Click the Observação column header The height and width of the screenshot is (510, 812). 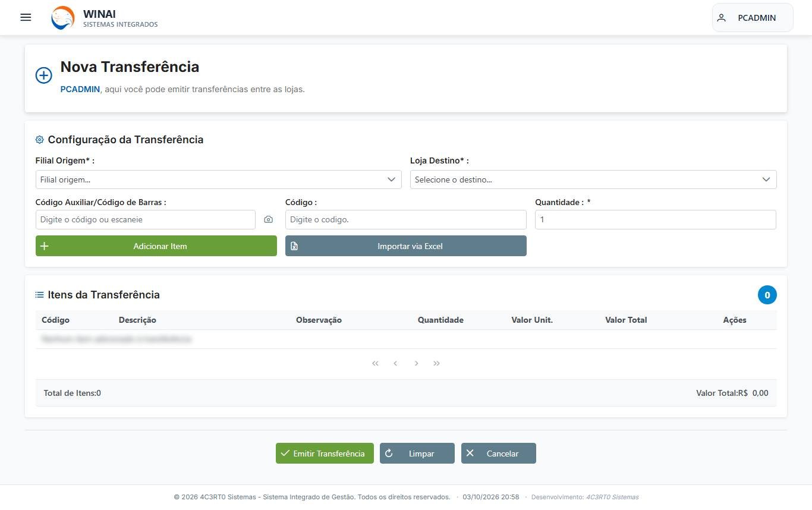(319, 320)
